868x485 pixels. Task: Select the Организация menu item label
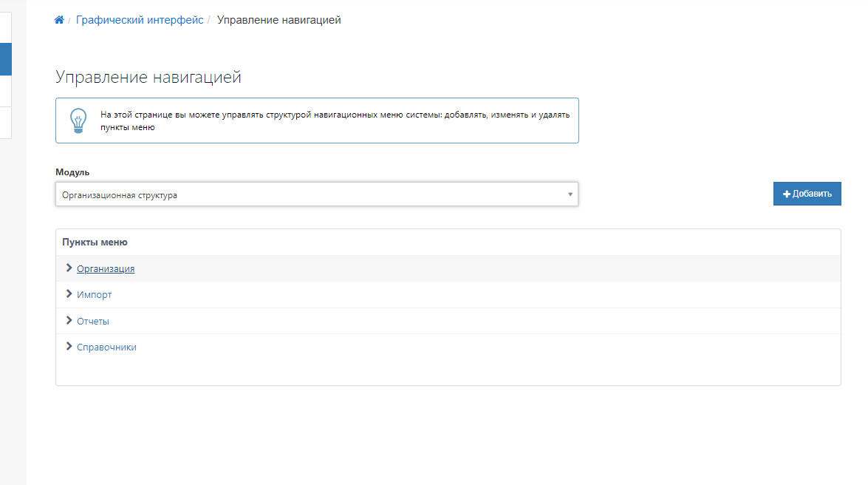click(106, 269)
